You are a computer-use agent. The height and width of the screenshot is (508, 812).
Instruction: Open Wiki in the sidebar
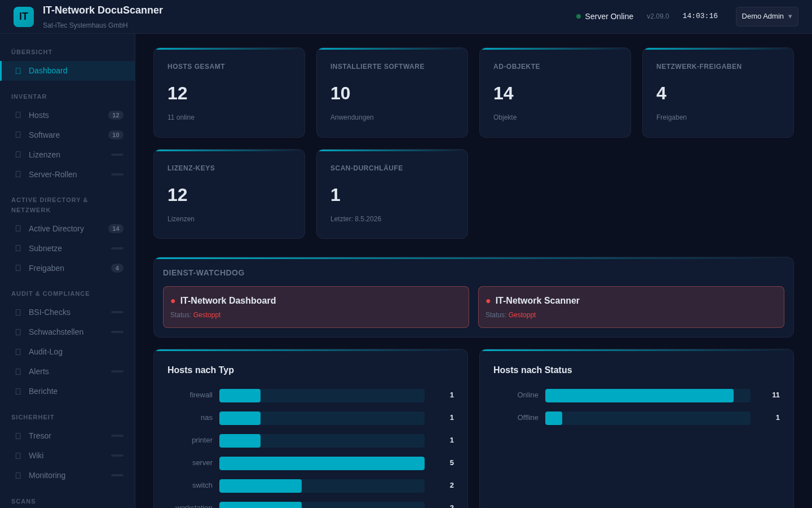(x=68, y=456)
